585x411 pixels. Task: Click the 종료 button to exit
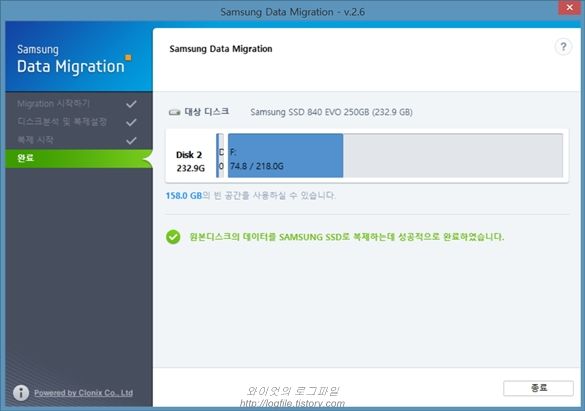(x=538, y=388)
